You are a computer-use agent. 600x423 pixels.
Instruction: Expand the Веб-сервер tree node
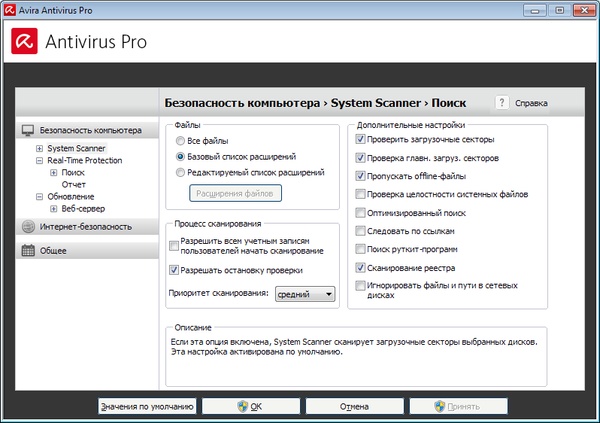[x=53, y=209]
